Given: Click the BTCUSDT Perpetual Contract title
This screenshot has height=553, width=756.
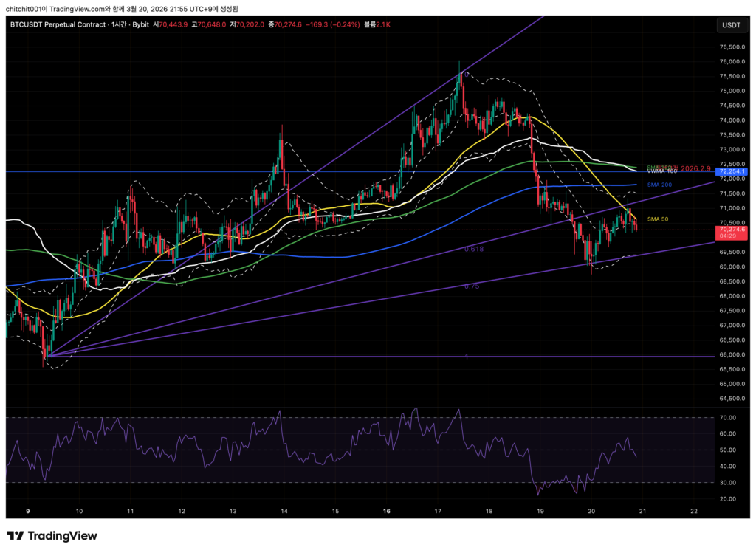Looking at the screenshot, I should point(56,25).
